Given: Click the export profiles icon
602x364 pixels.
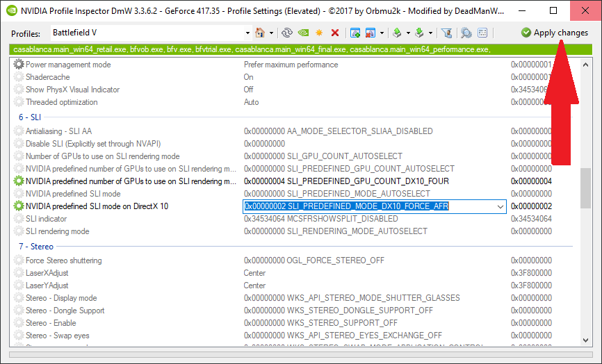Looking at the screenshot, I should tap(397, 33).
